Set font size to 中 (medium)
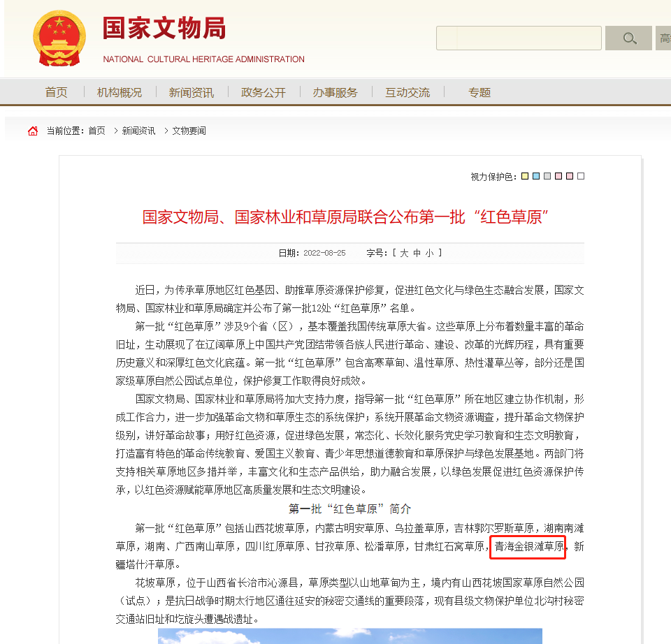Screen dimensions: 671x644 [x=417, y=253]
